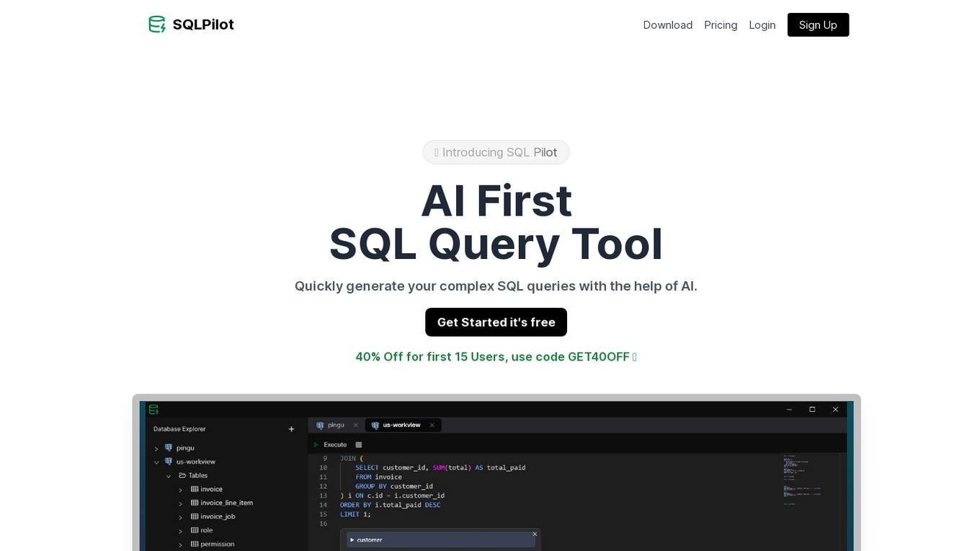980x551 pixels.
Task: Click the green Execute play icon
Action: [316, 445]
